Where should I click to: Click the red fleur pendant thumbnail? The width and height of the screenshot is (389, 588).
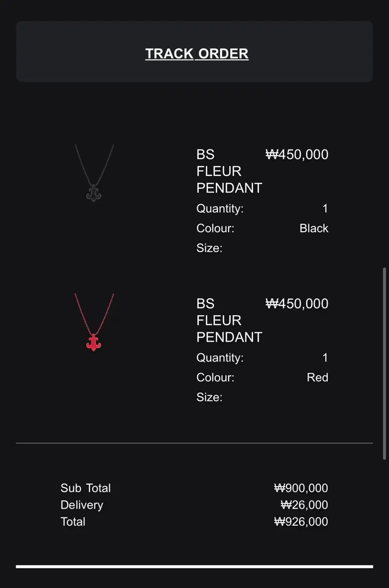(94, 322)
